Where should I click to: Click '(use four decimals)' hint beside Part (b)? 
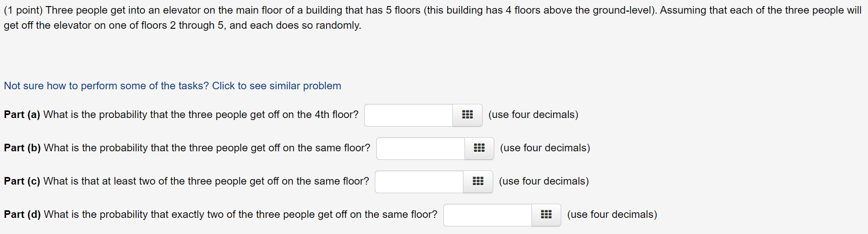(545, 148)
